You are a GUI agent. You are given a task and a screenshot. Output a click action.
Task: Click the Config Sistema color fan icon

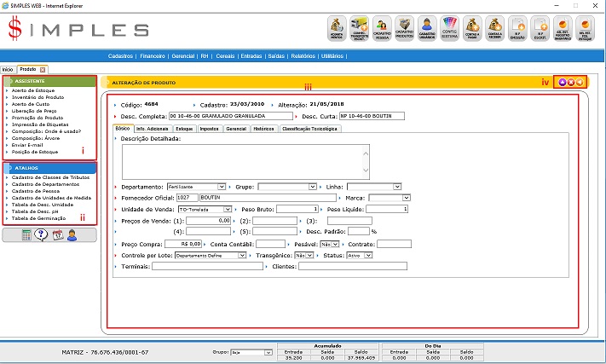point(452,29)
